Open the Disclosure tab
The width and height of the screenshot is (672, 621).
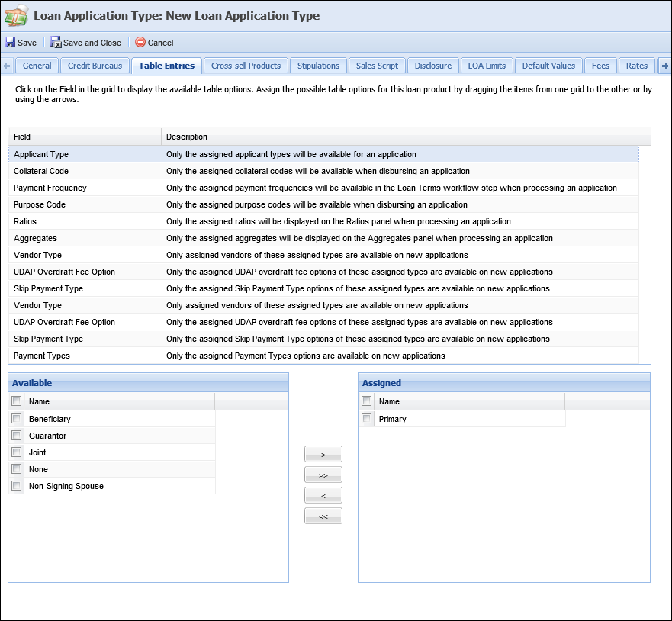click(432, 66)
